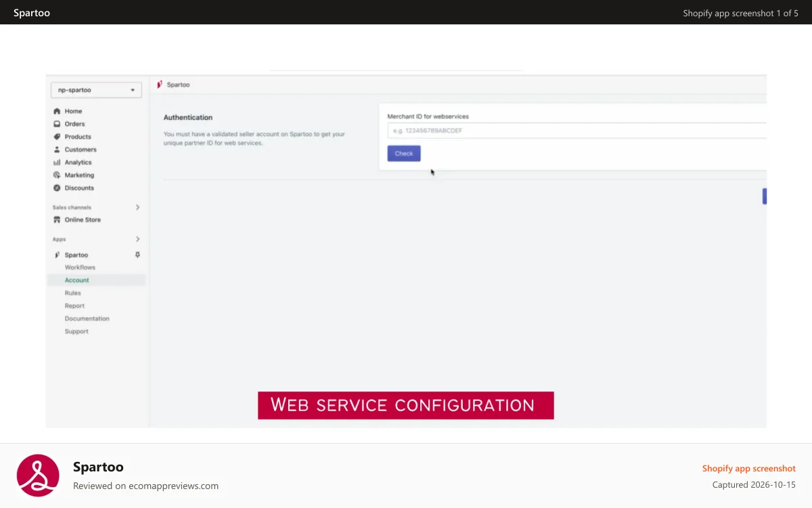Click the Web service configuration banner

pyautogui.click(x=406, y=405)
